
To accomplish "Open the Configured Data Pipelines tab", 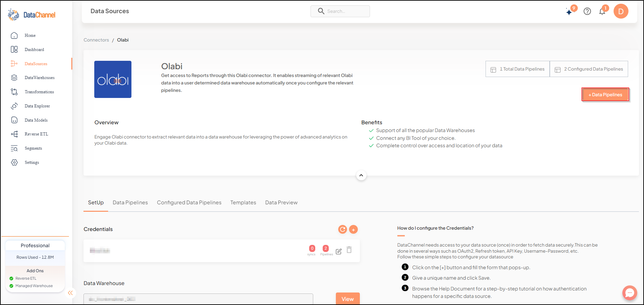I will (x=189, y=203).
